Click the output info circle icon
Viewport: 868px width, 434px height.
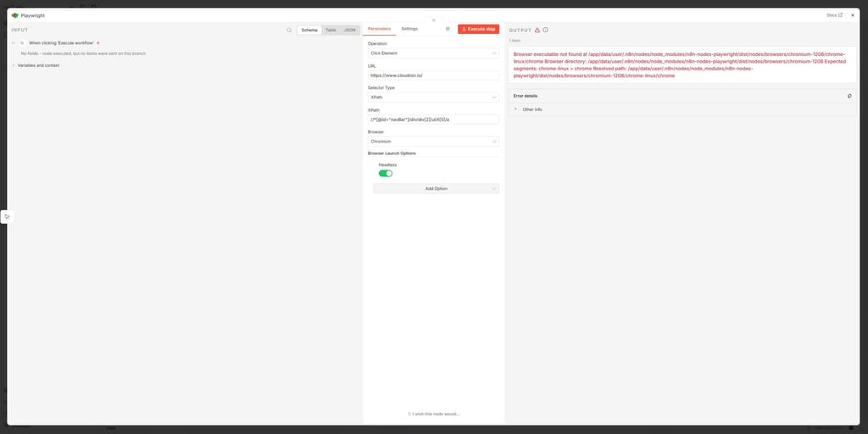545,30
